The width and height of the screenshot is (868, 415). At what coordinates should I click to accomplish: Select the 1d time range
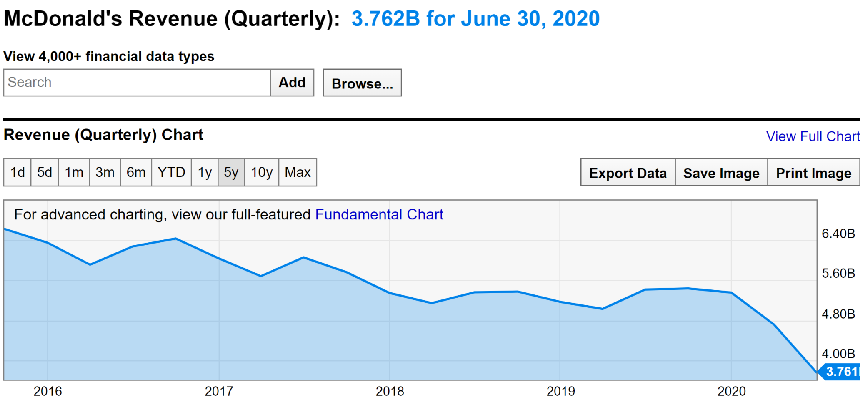pyautogui.click(x=18, y=172)
